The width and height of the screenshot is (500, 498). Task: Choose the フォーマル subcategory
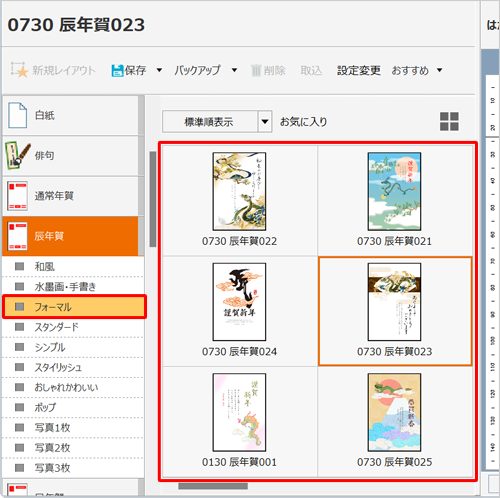pos(74,307)
